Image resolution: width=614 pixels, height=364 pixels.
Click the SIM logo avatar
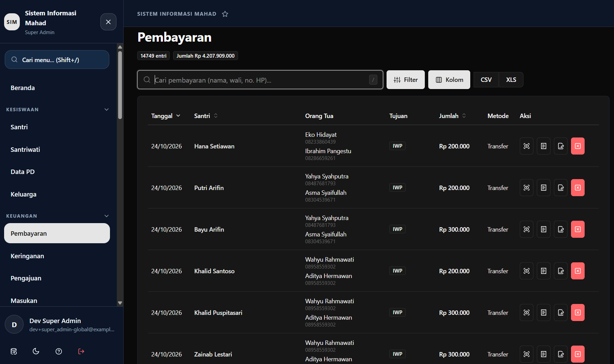[x=12, y=22]
